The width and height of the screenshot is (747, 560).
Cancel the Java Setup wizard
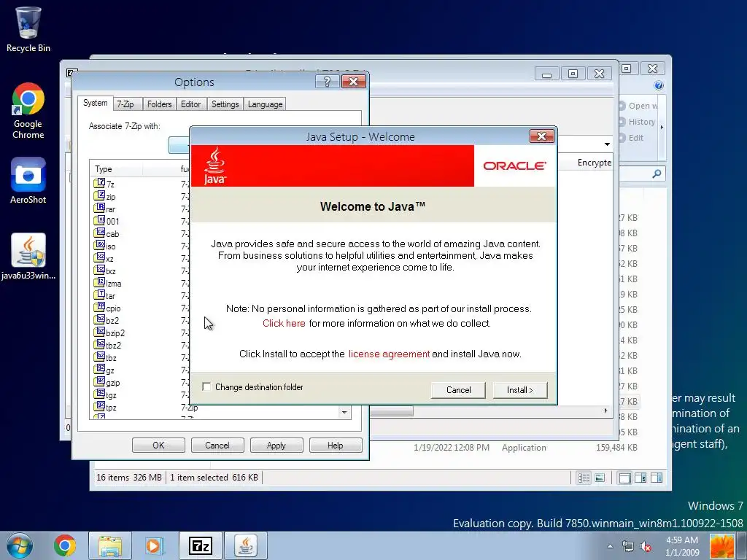(x=458, y=390)
